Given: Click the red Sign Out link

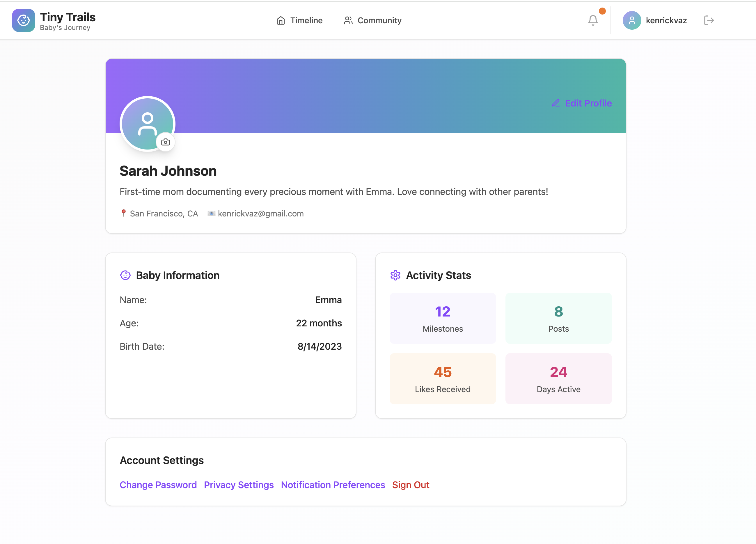Looking at the screenshot, I should [x=410, y=485].
